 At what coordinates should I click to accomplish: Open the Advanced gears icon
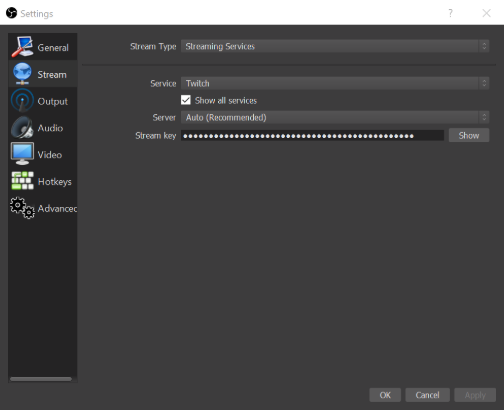[22, 208]
